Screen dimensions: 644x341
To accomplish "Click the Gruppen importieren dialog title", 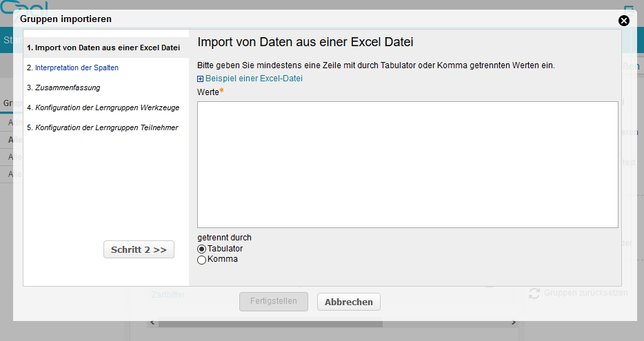I will coord(66,19).
